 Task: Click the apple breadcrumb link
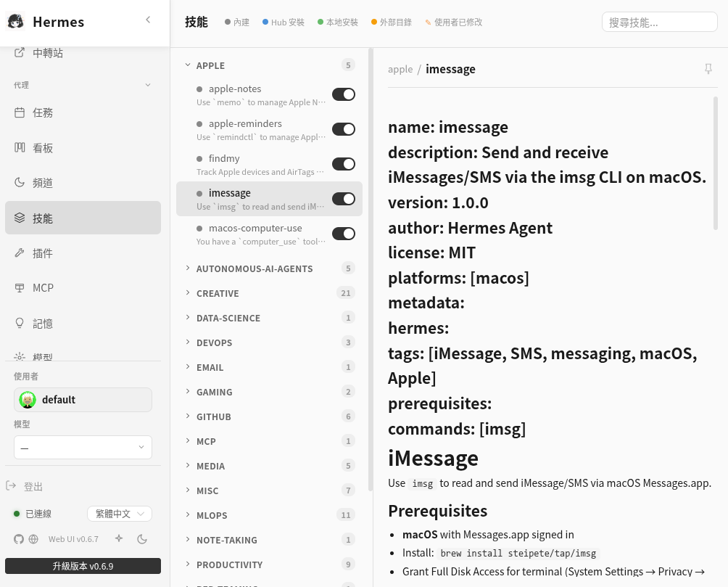[x=400, y=69]
